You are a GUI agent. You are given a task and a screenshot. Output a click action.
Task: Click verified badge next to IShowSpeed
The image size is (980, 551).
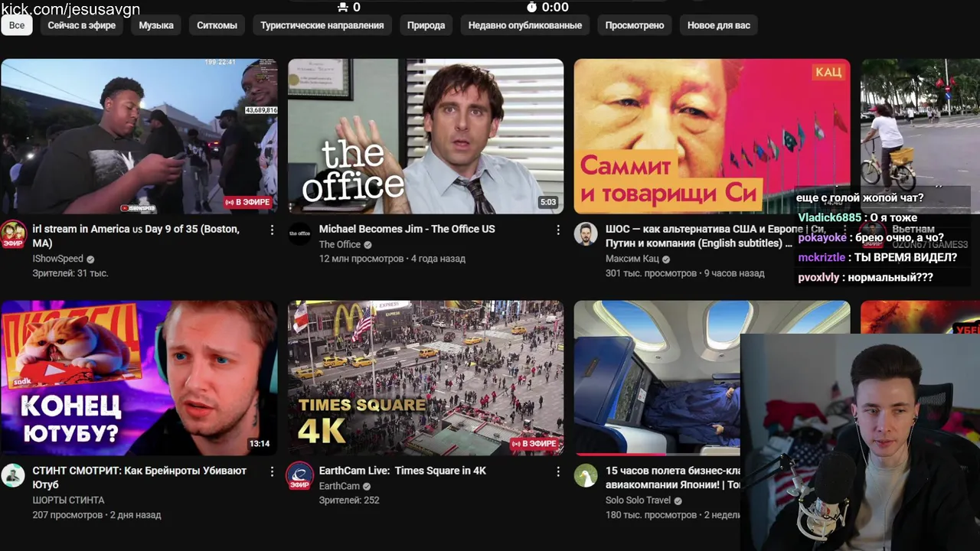click(x=91, y=259)
